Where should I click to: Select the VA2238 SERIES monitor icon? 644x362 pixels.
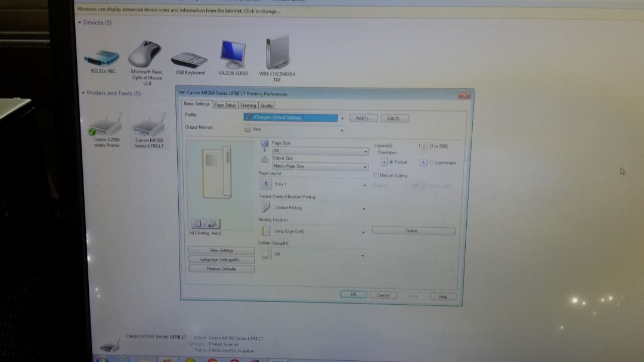click(233, 55)
